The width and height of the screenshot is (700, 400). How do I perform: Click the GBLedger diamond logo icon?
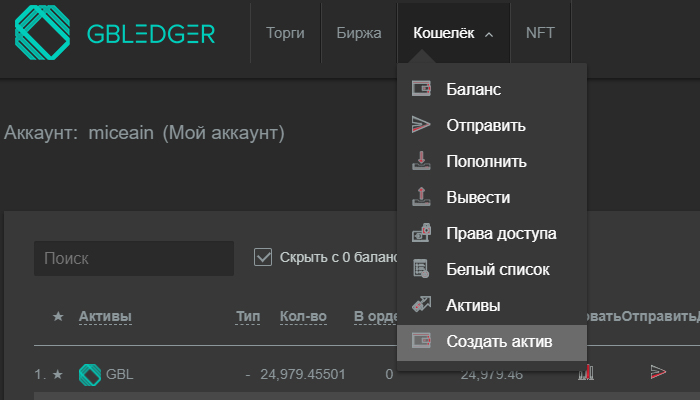[42, 32]
